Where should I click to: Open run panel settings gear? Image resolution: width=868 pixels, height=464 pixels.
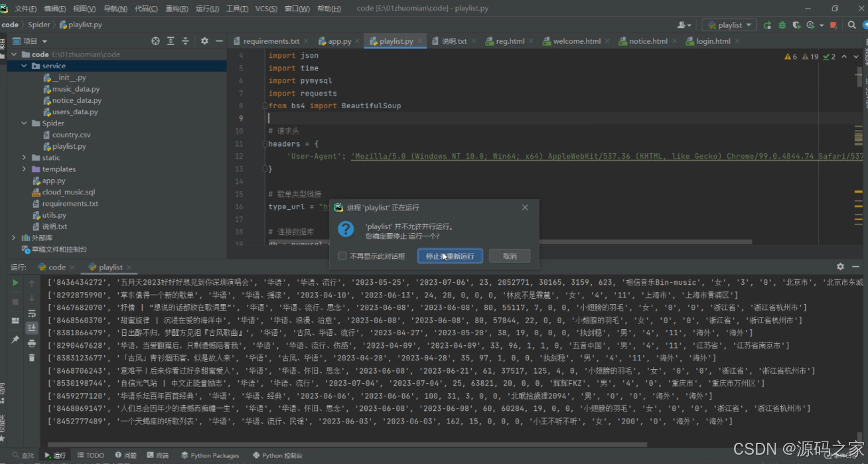pos(840,266)
